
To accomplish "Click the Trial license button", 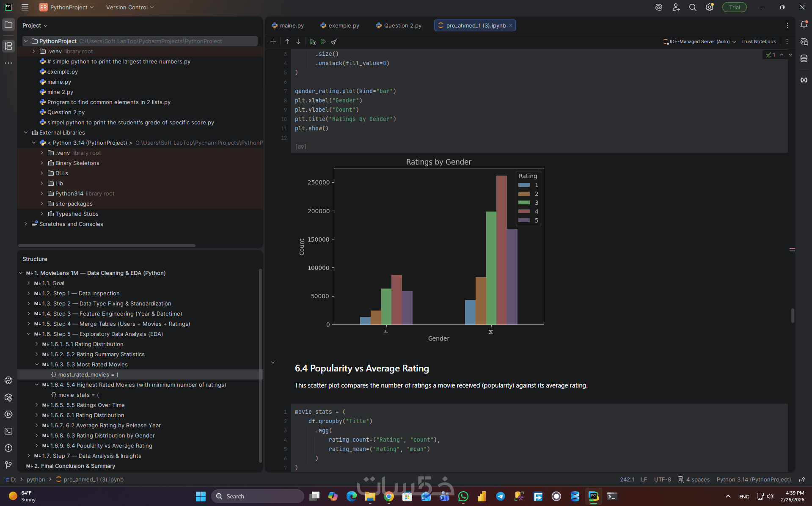I will pos(735,7).
